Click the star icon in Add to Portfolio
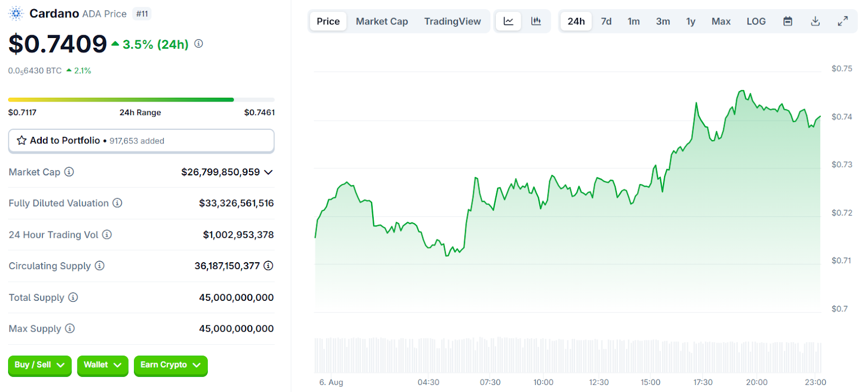Screen dimensions: 868x392 coord(22,141)
